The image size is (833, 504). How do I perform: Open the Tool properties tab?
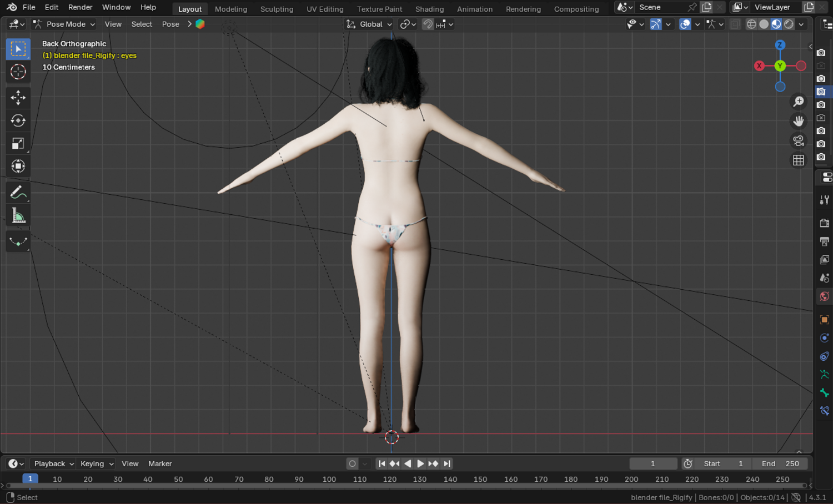pyautogui.click(x=825, y=200)
